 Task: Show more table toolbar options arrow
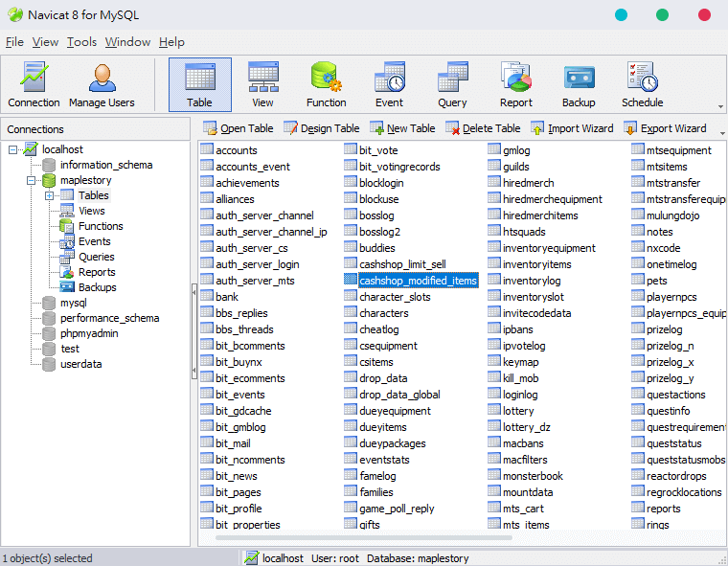(722, 133)
